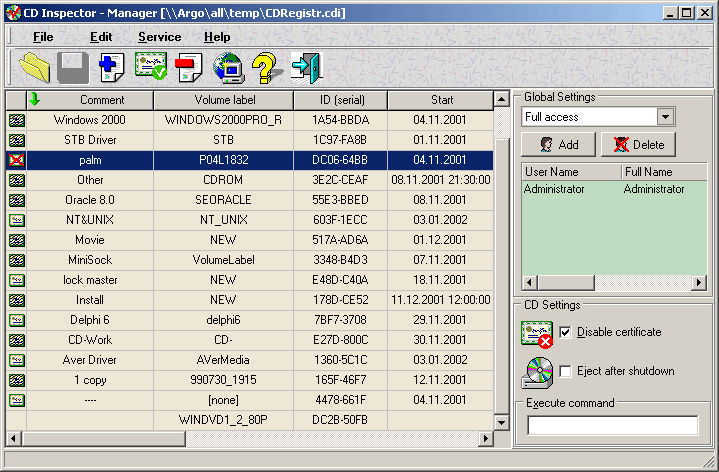Click the Execute command input field
Image resolution: width=719 pixels, height=472 pixels.
click(x=613, y=425)
